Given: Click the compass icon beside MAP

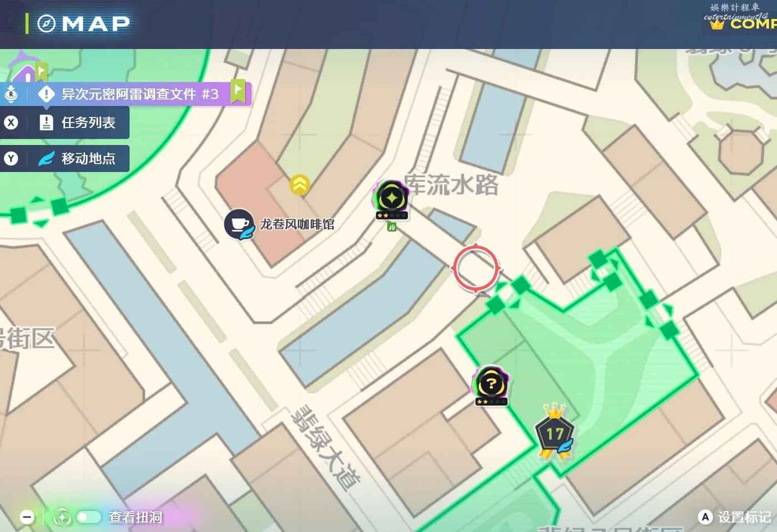Looking at the screenshot, I should pyautogui.click(x=47, y=23).
